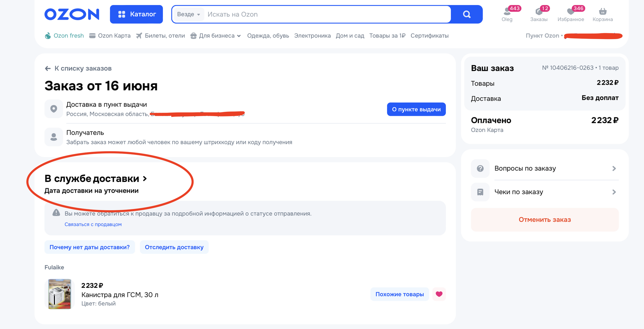This screenshot has width=644, height=329.
Task: Open Вопросы по заказу row
Action: tap(545, 168)
